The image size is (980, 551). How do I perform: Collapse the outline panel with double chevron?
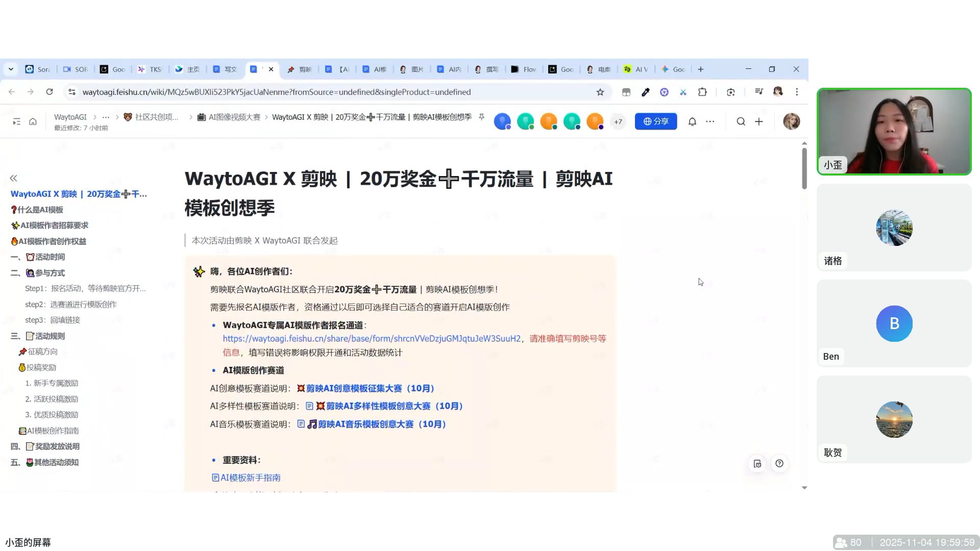coord(13,178)
